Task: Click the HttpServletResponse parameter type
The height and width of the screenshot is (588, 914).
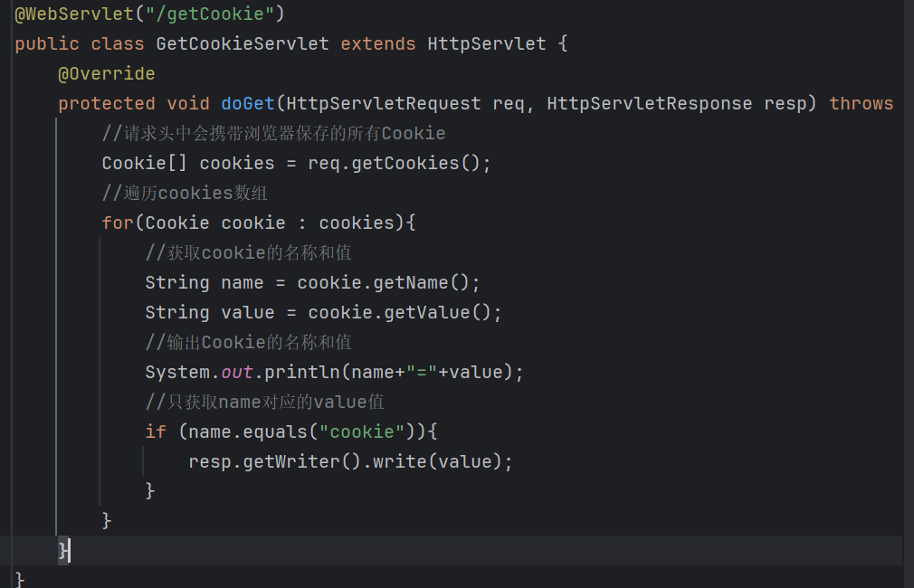Action: 650,104
